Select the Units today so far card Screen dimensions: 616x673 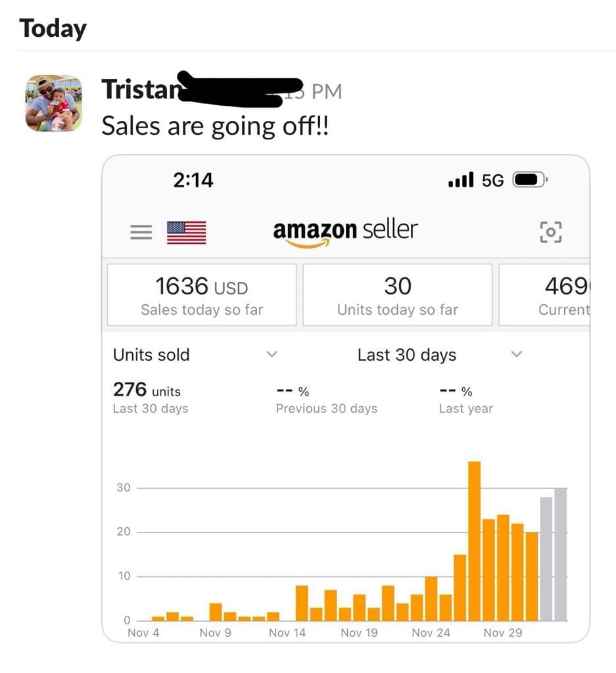pyautogui.click(x=397, y=295)
